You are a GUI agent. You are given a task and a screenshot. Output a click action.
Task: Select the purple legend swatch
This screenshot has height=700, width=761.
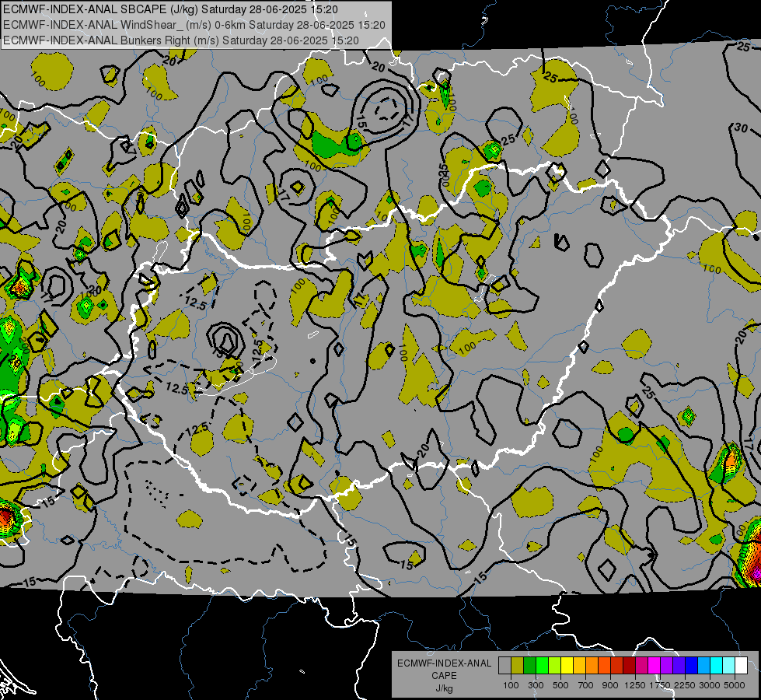pos(666,666)
